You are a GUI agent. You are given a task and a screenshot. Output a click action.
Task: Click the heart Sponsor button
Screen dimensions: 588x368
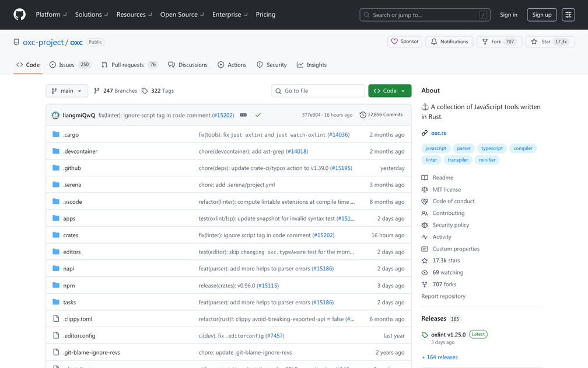coord(405,41)
